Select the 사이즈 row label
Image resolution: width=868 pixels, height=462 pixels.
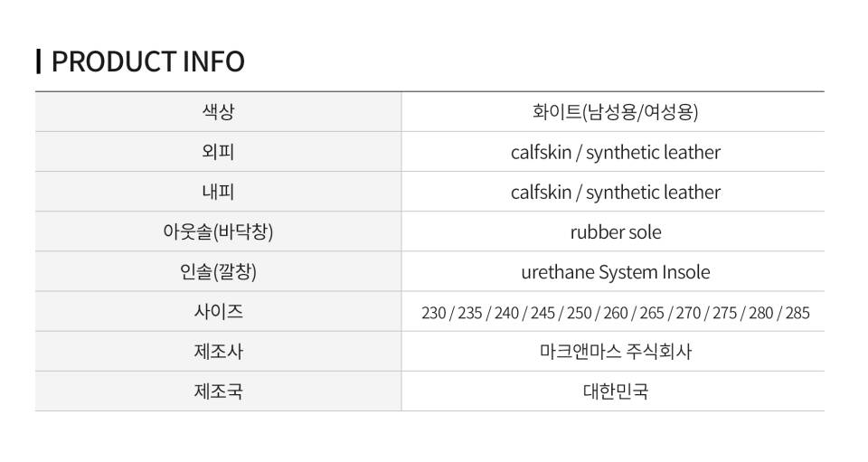218,312
